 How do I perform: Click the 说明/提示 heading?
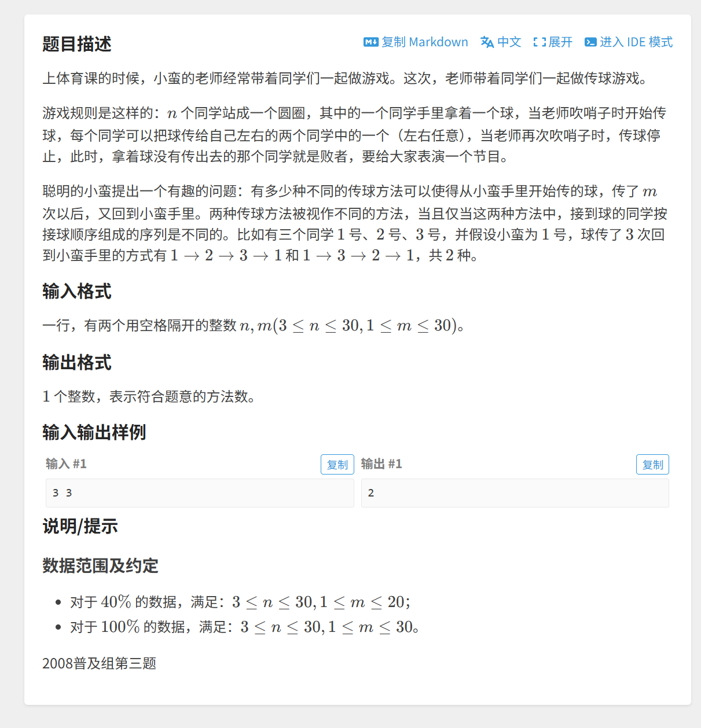pos(80,526)
